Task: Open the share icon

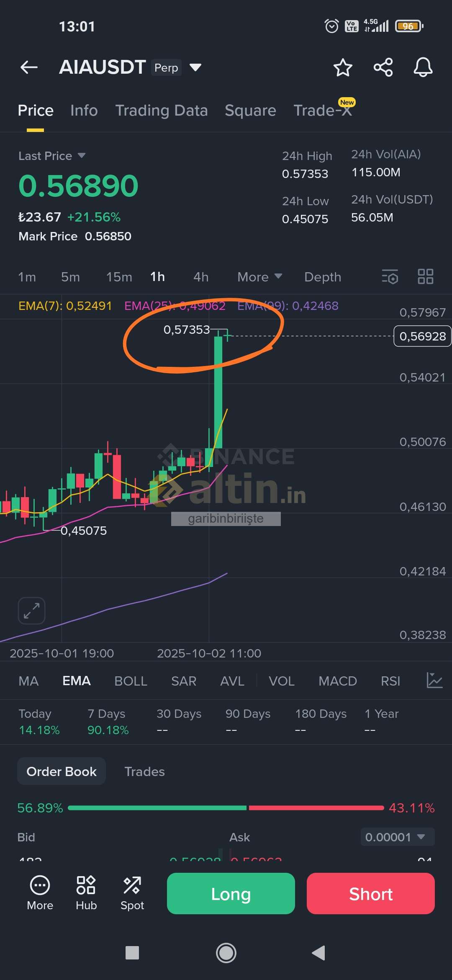Action: tap(383, 67)
